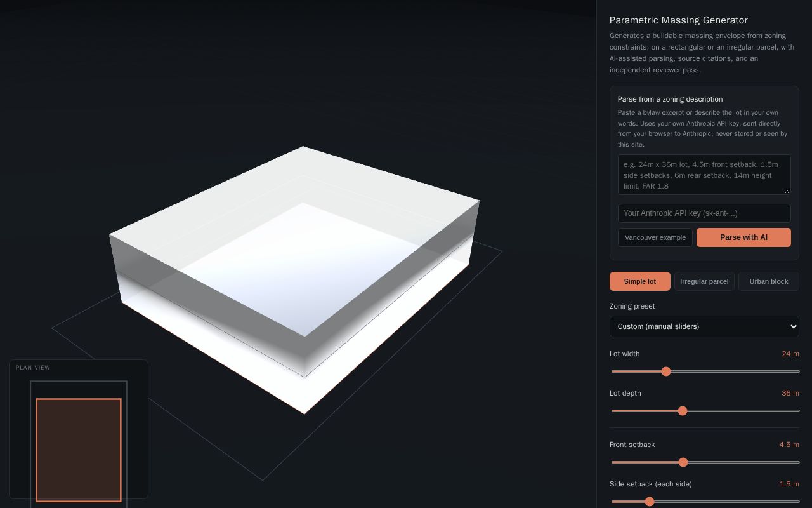The height and width of the screenshot is (508, 812).
Task: Adjust the Lot width slider
Action: click(x=705, y=371)
